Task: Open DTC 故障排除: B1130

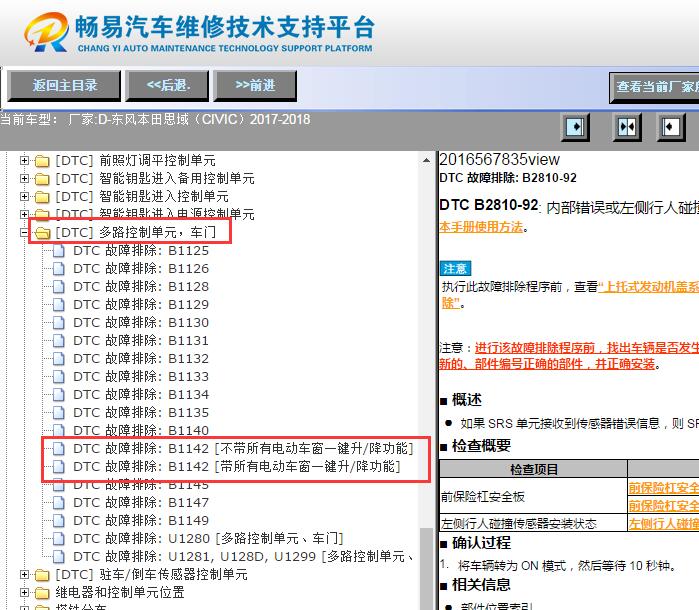Action: tap(141, 322)
